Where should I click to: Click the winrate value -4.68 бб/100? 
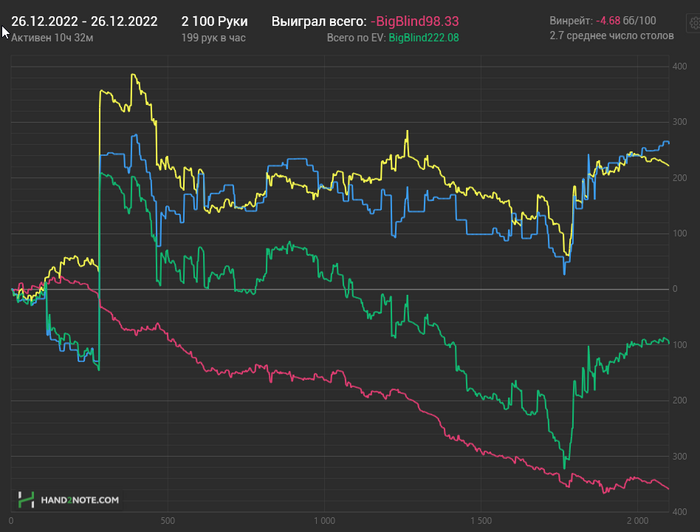coord(626,21)
